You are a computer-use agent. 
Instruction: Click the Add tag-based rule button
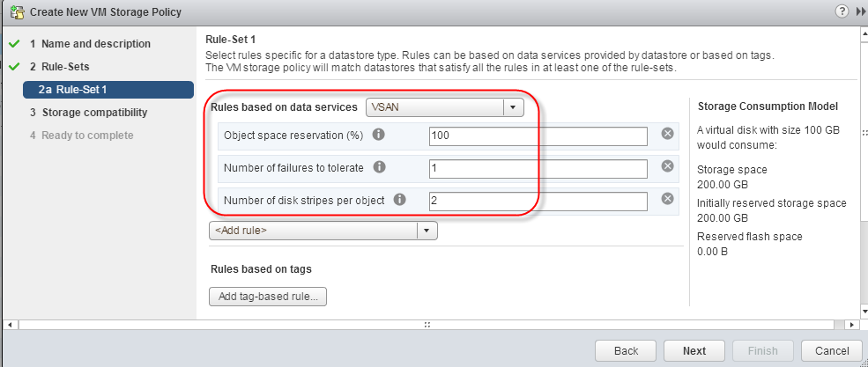pyautogui.click(x=268, y=297)
